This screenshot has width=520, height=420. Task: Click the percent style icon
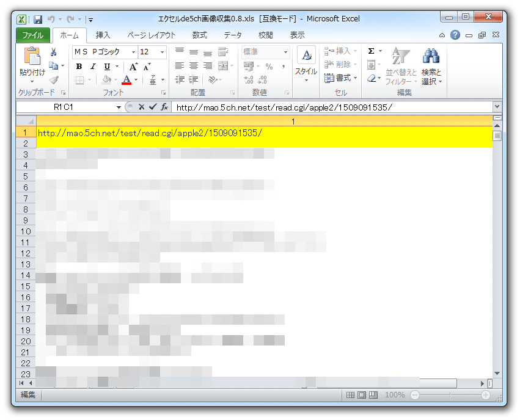point(269,67)
